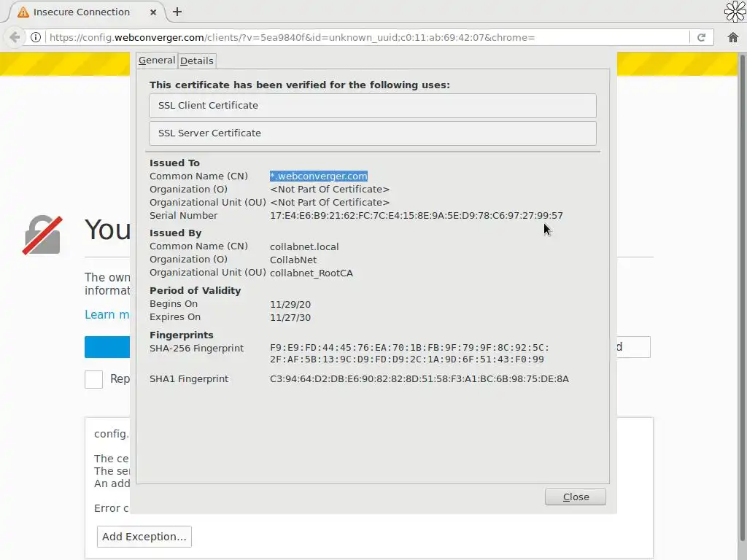Reload the page with the refresh icon
The width and height of the screenshot is (747, 560).
pyautogui.click(x=701, y=38)
